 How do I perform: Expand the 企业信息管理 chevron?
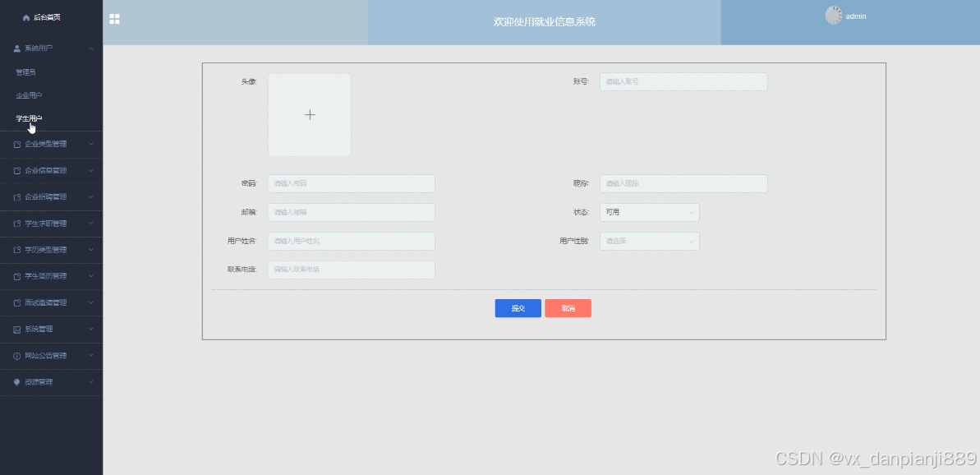(x=91, y=171)
